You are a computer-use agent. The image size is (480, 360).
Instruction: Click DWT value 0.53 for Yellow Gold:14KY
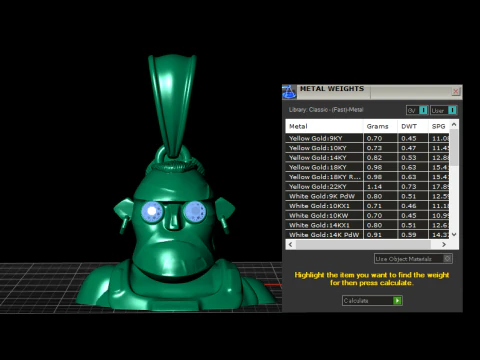point(409,158)
